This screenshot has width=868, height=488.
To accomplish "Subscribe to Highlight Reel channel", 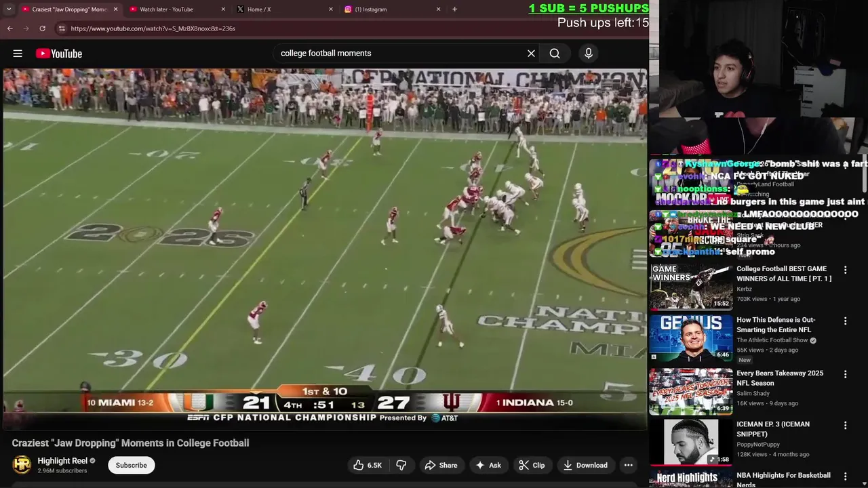I will point(131,465).
